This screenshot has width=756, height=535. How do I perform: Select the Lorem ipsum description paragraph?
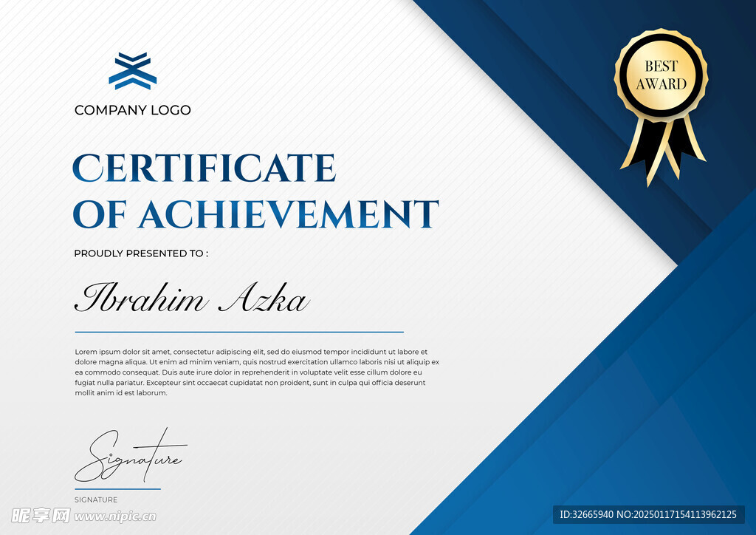[x=257, y=372]
